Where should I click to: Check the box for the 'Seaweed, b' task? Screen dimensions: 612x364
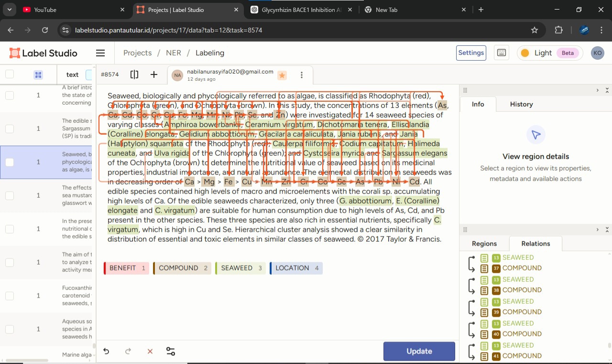coord(10,162)
